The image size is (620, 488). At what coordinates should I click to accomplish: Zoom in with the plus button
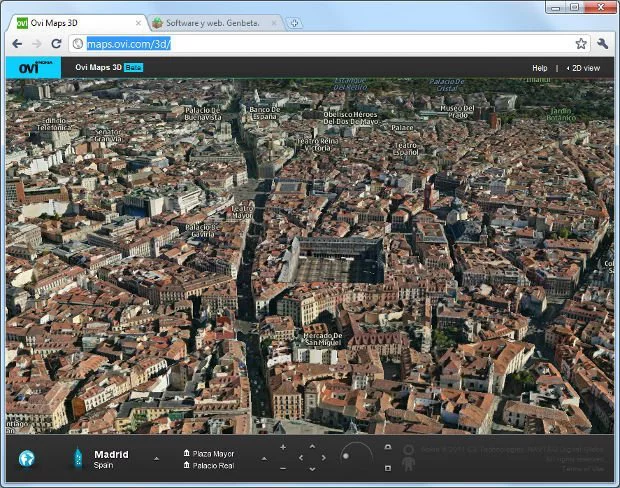283,447
